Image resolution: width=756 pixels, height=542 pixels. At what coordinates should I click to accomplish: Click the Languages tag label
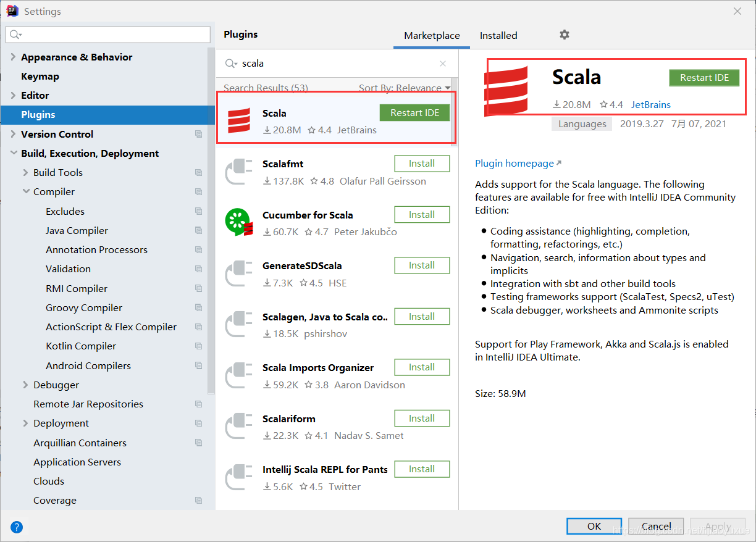tap(582, 123)
